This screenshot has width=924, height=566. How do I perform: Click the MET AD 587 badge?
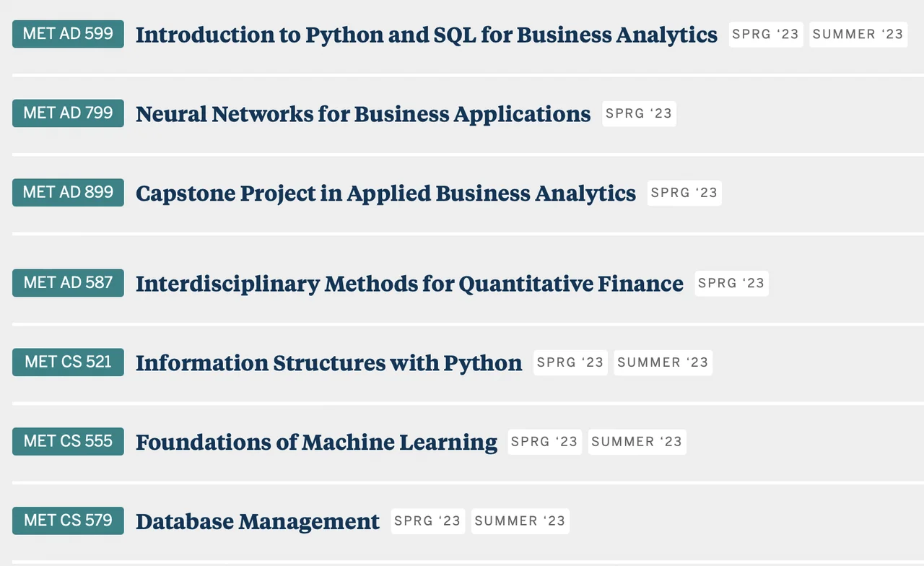coord(68,283)
